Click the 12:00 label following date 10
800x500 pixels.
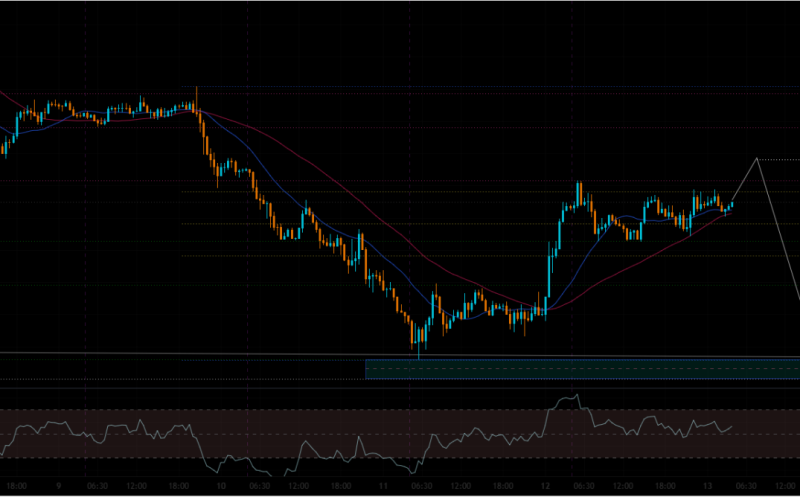(298, 486)
